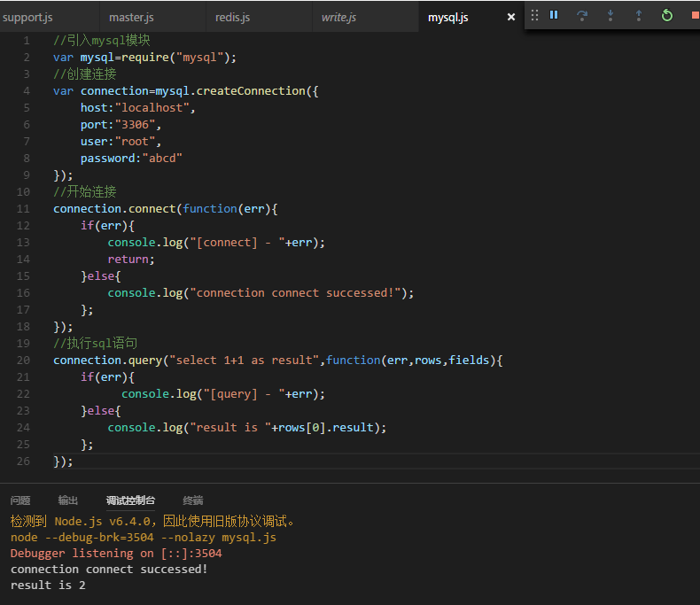The height and width of the screenshot is (605, 700).
Task: Click line number 1 in the gutter
Action: tap(27, 41)
